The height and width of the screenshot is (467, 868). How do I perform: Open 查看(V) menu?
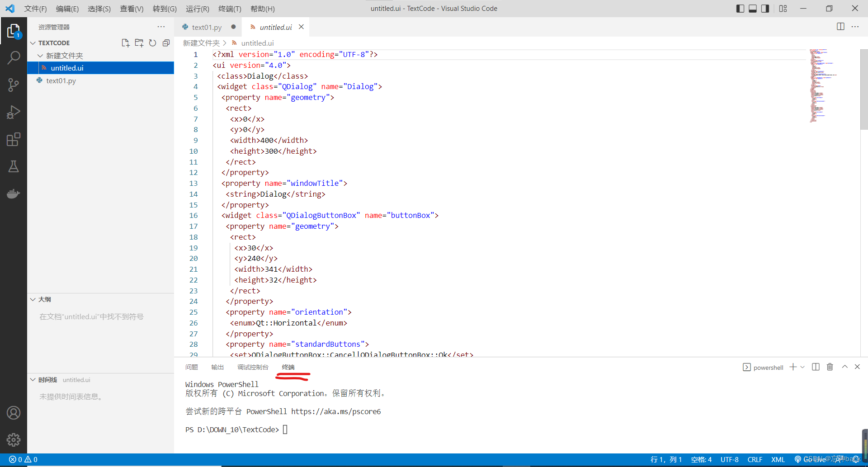(x=132, y=9)
